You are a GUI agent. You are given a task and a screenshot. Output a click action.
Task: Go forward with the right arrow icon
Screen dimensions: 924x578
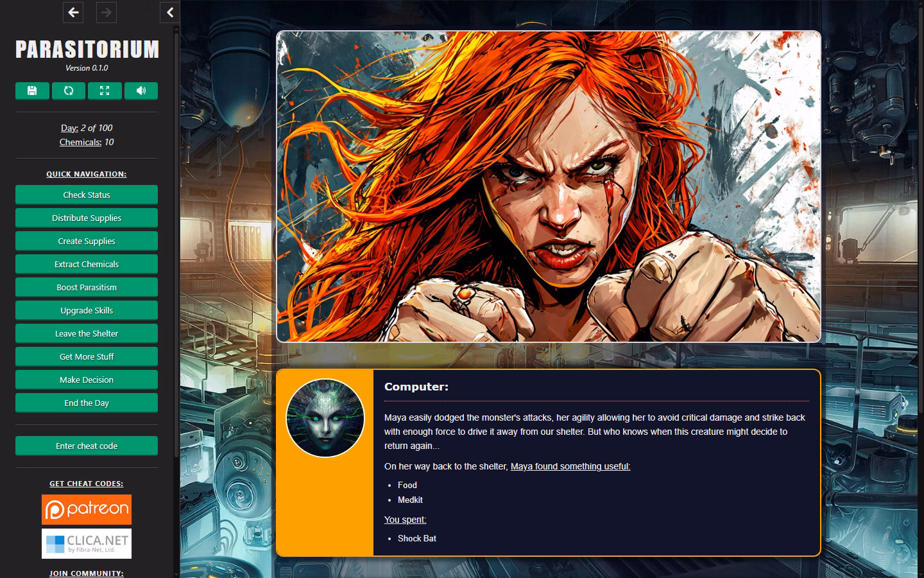(x=107, y=12)
